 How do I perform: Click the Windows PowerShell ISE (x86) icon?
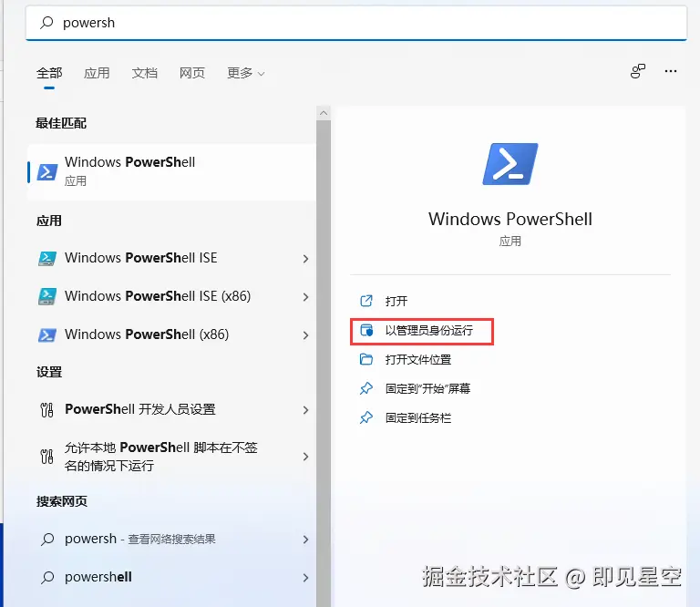(x=47, y=296)
